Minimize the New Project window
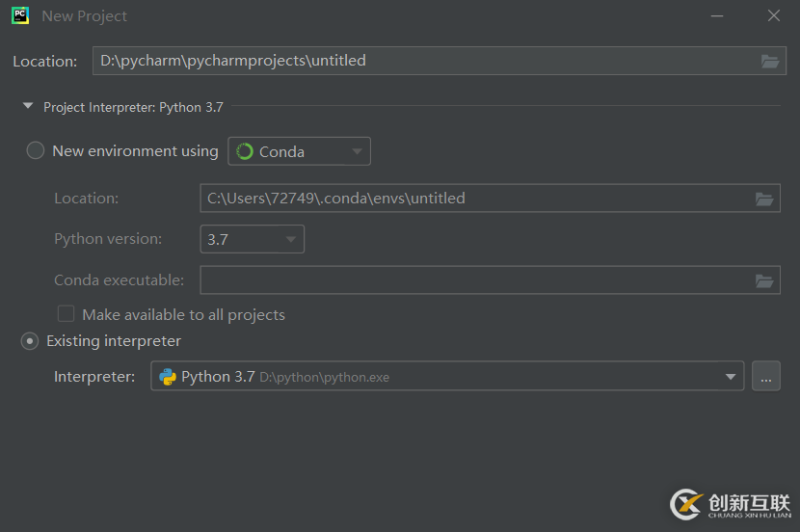The image size is (800, 532). (x=718, y=15)
